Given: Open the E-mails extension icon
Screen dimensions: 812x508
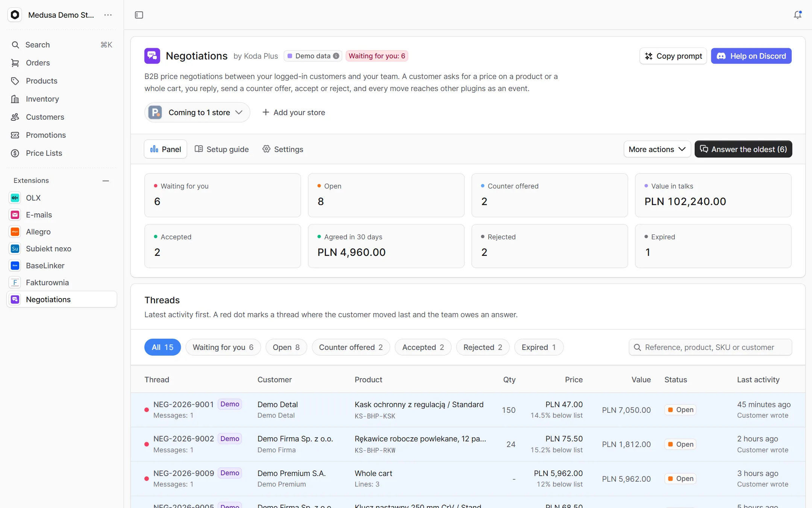Looking at the screenshot, I should 15,215.
